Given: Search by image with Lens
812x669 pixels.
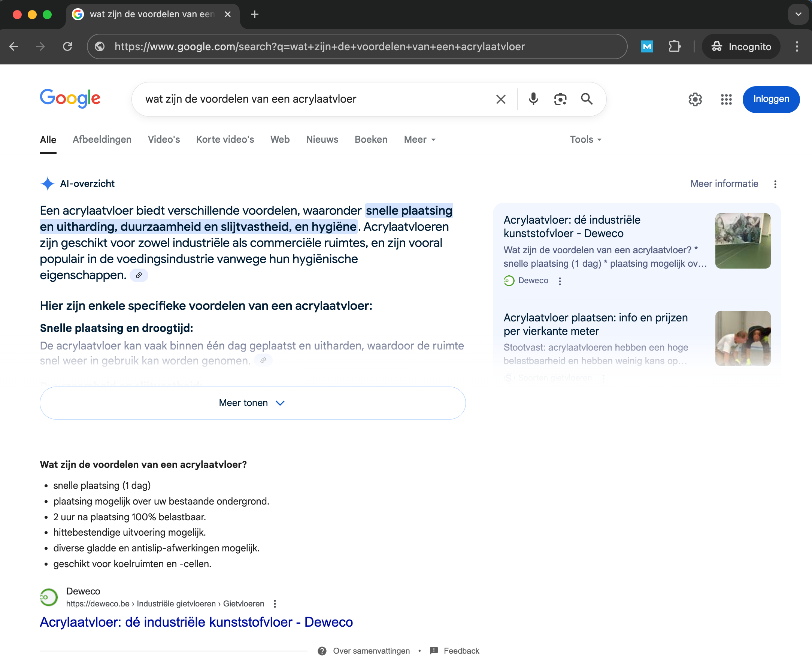Looking at the screenshot, I should (x=560, y=99).
